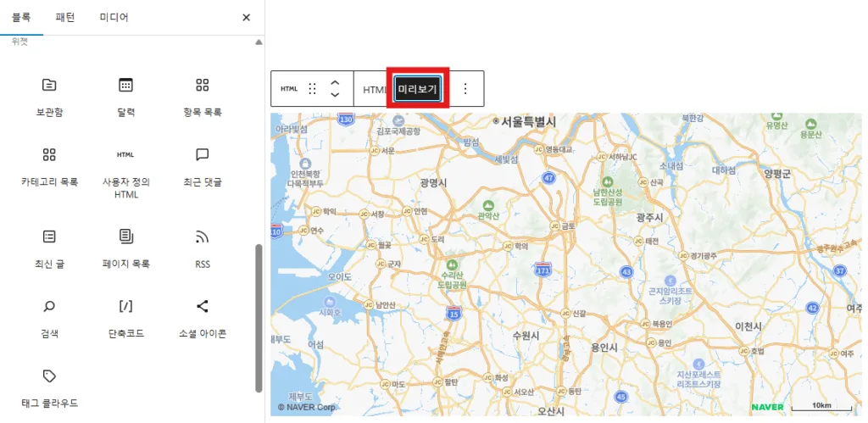Click 광주시 label on the map
The width and height of the screenshot is (868, 423).
(x=650, y=218)
